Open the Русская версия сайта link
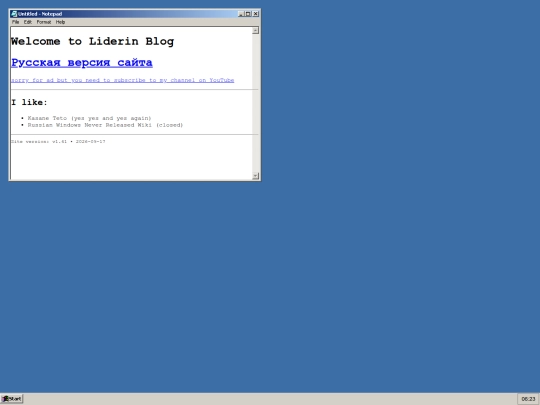Image resolution: width=540 pixels, height=405 pixels. pos(82,63)
